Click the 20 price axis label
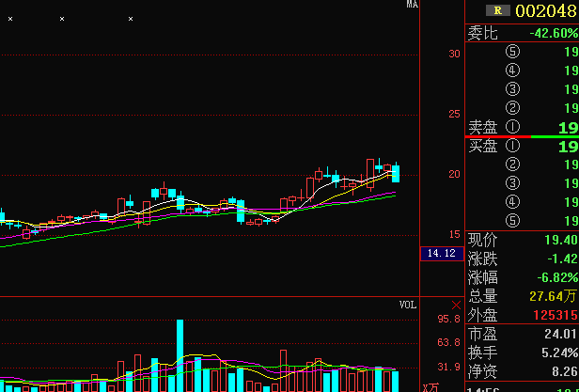Image resolution: width=579 pixels, height=392 pixels. click(x=455, y=174)
